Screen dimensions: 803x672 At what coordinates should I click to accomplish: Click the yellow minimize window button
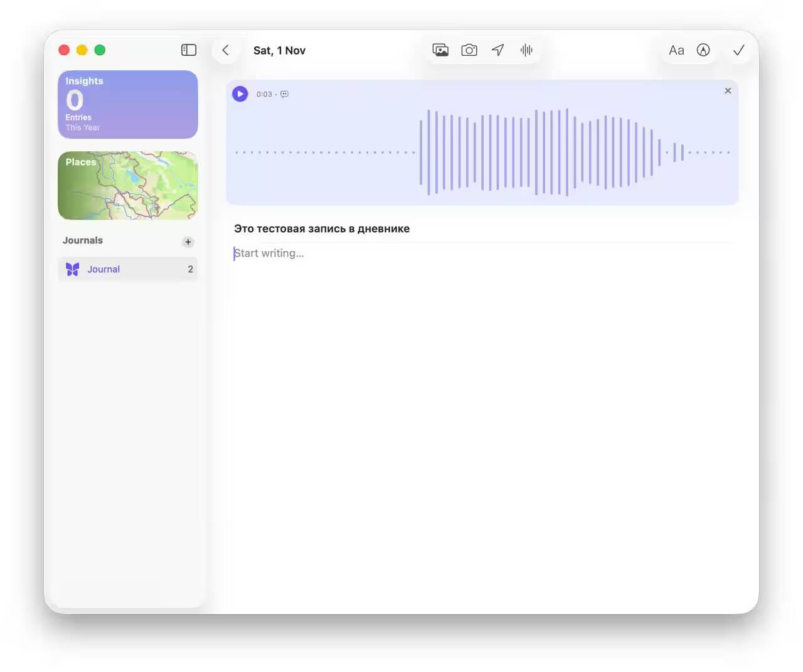point(82,50)
